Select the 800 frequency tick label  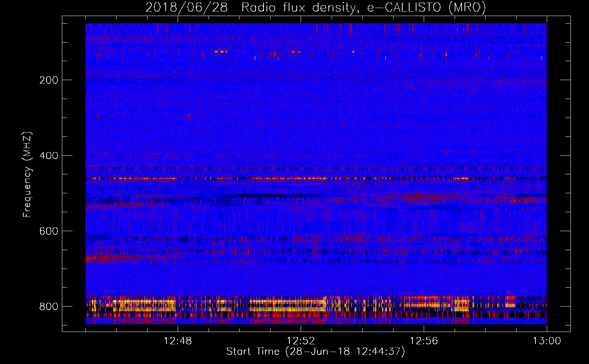click(x=48, y=306)
